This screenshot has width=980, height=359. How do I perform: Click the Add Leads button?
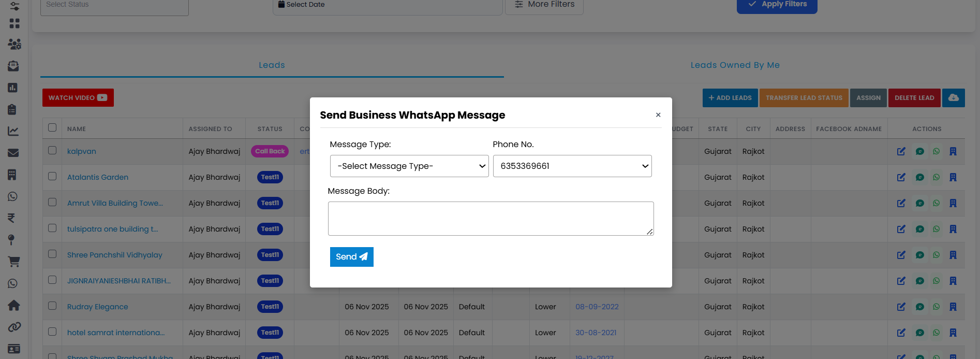730,98
